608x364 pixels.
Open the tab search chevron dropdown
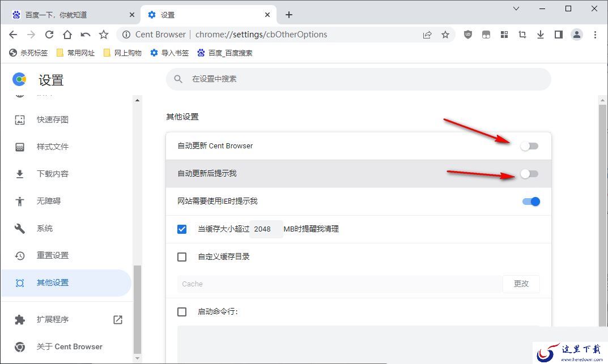[516, 8]
